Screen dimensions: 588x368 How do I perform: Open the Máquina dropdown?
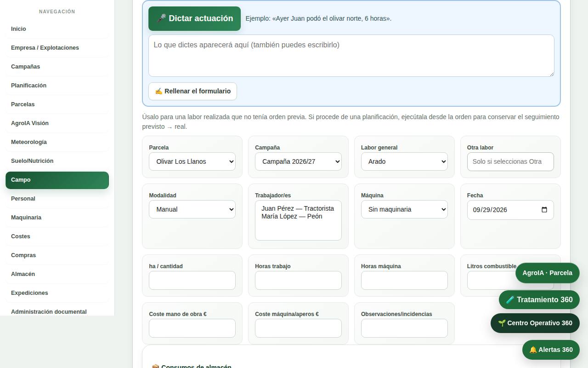click(x=404, y=209)
